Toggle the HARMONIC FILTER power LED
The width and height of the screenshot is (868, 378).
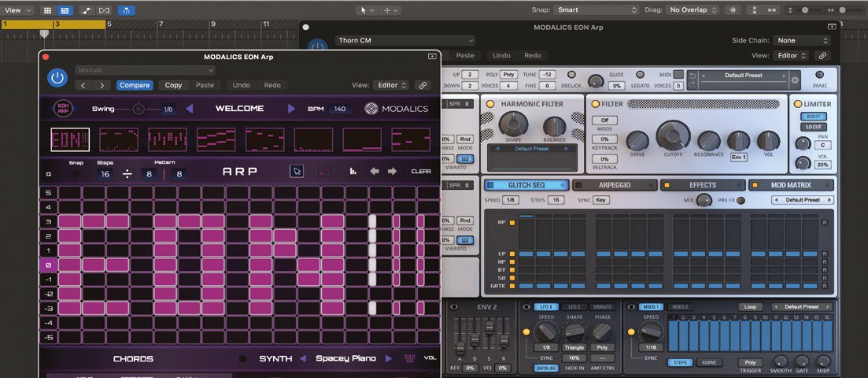point(490,104)
